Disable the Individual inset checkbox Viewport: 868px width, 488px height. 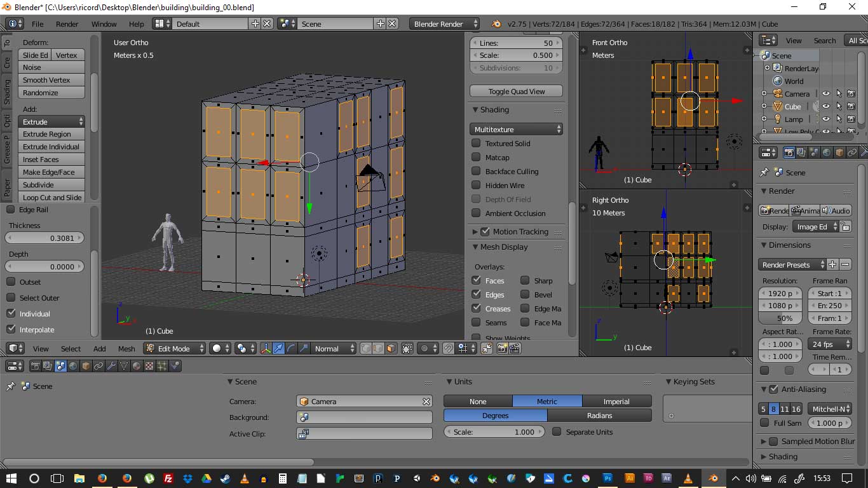coord(11,314)
